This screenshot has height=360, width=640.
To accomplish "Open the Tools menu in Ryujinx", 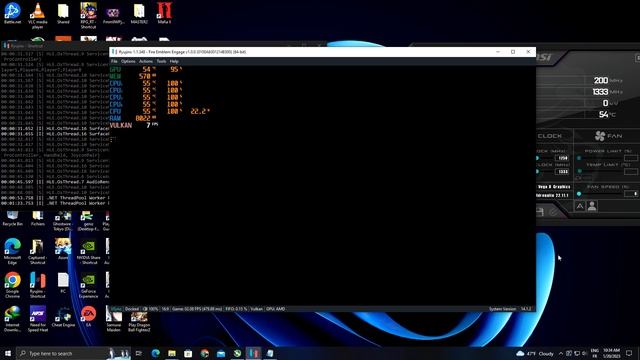I will 161,61.
